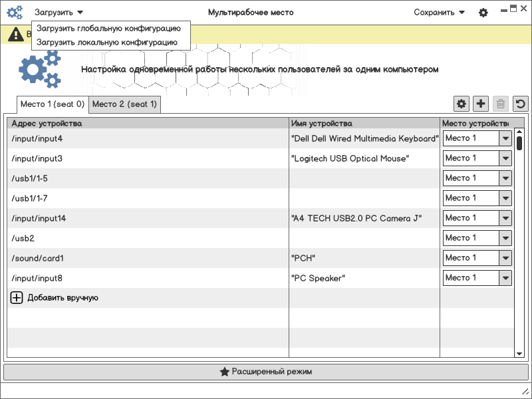Open settings gear next to Сохранить
Screen dimensions: 532x399
coord(483,13)
